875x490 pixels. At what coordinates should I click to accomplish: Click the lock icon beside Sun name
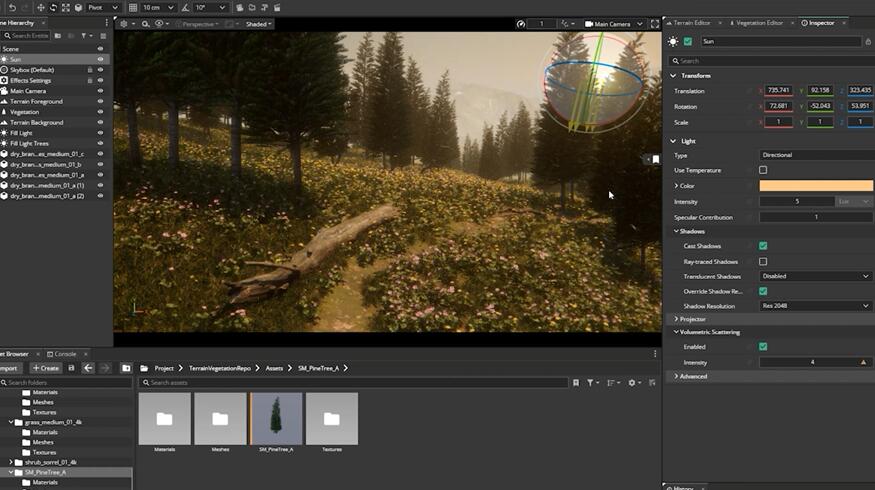(868, 41)
